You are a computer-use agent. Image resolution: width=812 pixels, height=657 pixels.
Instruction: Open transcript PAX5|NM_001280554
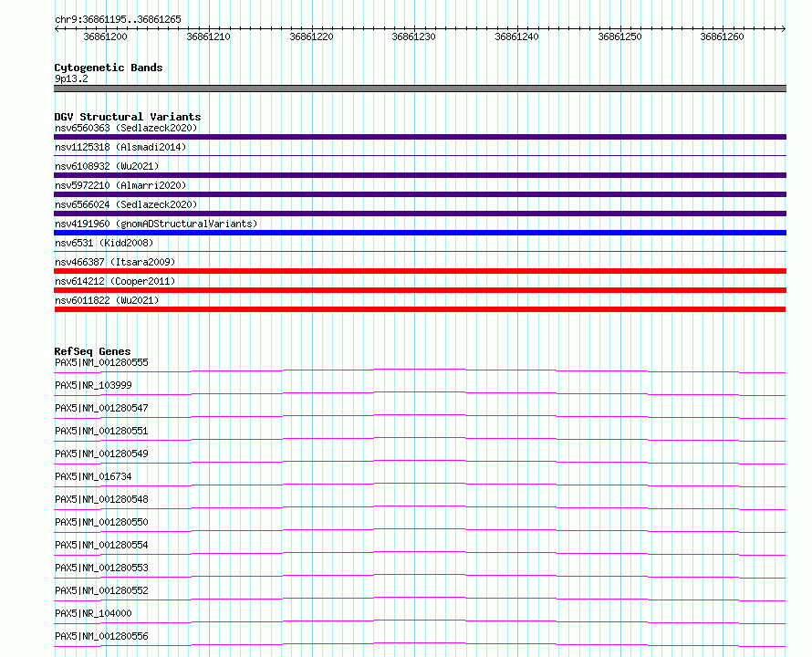[x=101, y=545]
